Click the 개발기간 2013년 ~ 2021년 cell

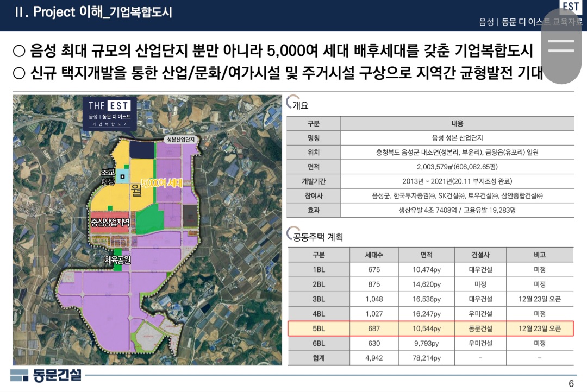coord(457,181)
